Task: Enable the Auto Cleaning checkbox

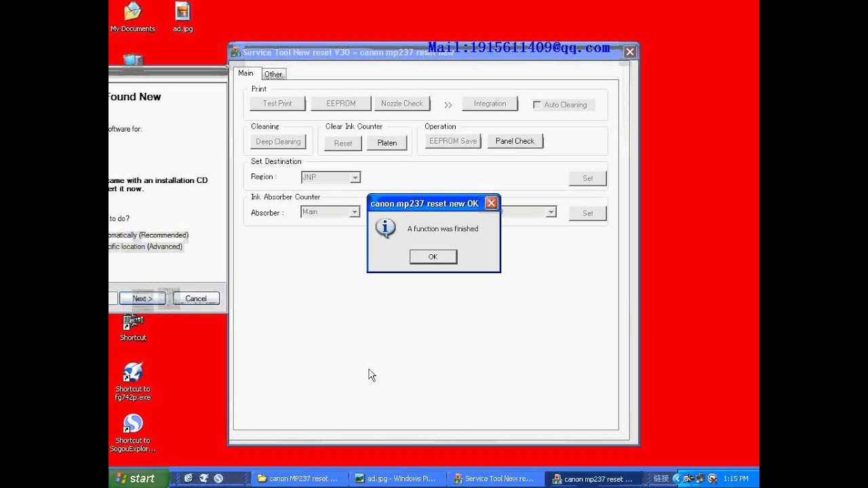Action: click(x=537, y=104)
